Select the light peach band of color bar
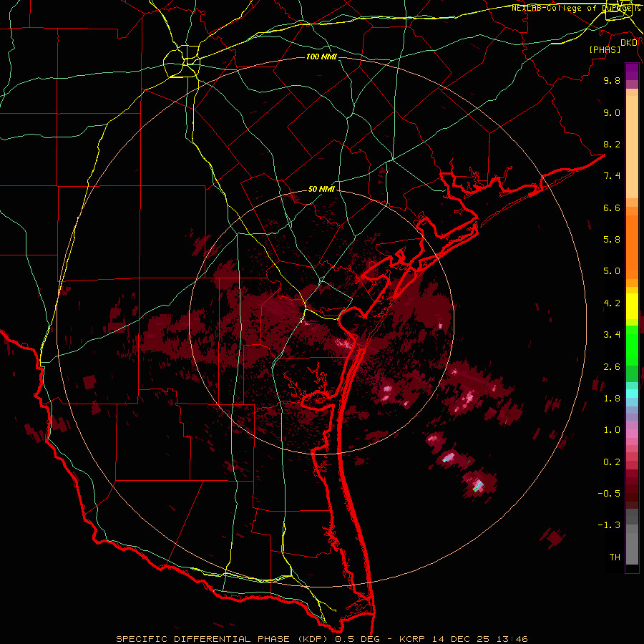 [632, 147]
